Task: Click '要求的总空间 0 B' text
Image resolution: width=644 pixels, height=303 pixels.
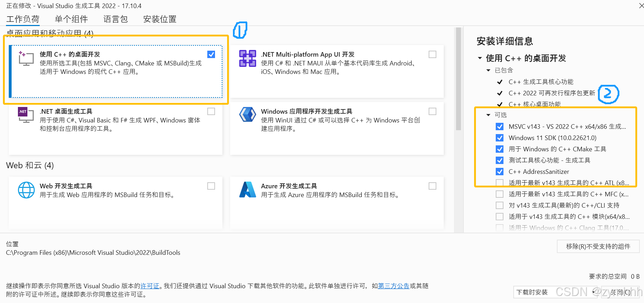Action: [x=614, y=277]
